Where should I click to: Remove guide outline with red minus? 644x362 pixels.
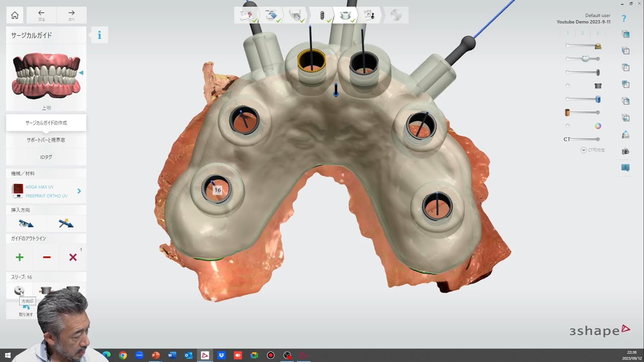47,257
